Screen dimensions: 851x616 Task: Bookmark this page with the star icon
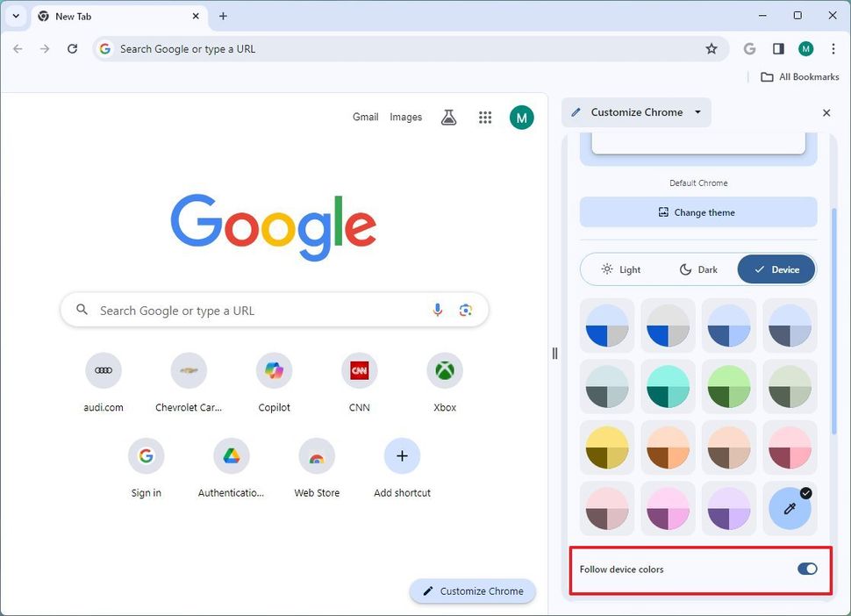(712, 49)
